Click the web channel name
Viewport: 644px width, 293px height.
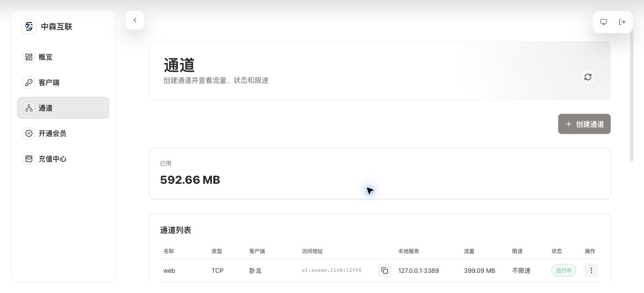pos(169,271)
